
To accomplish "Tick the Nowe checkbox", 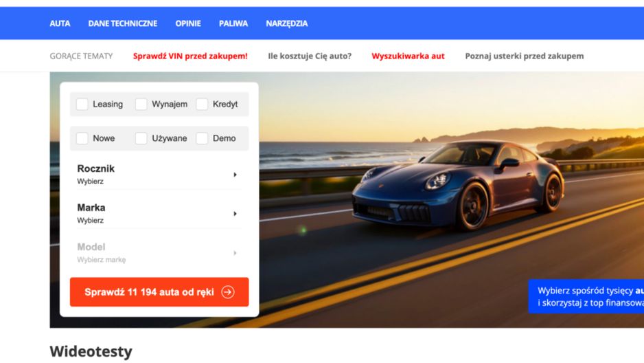I will click(82, 138).
